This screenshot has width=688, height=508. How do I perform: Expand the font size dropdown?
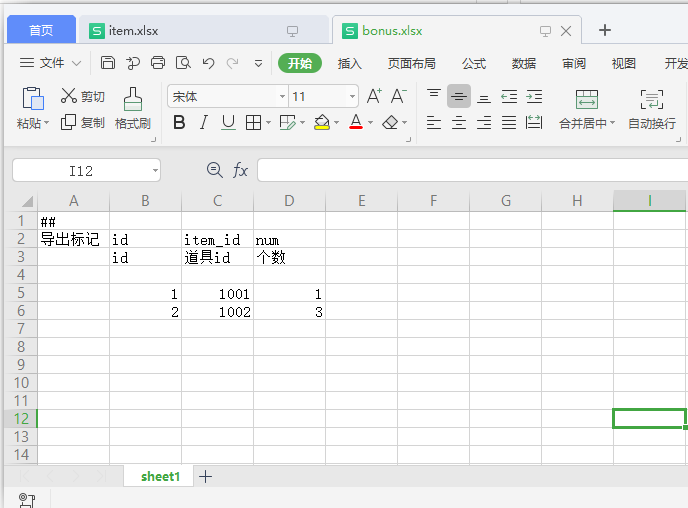352,97
